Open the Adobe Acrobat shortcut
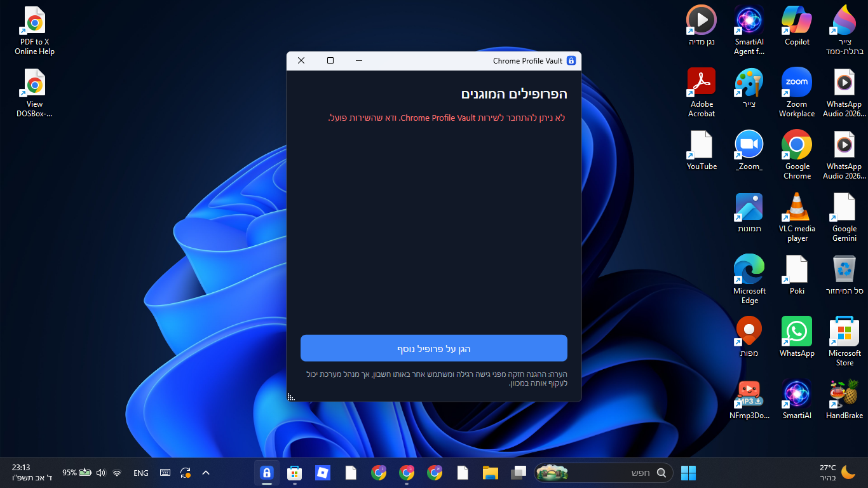The height and width of the screenshot is (488, 868). (702, 93)
